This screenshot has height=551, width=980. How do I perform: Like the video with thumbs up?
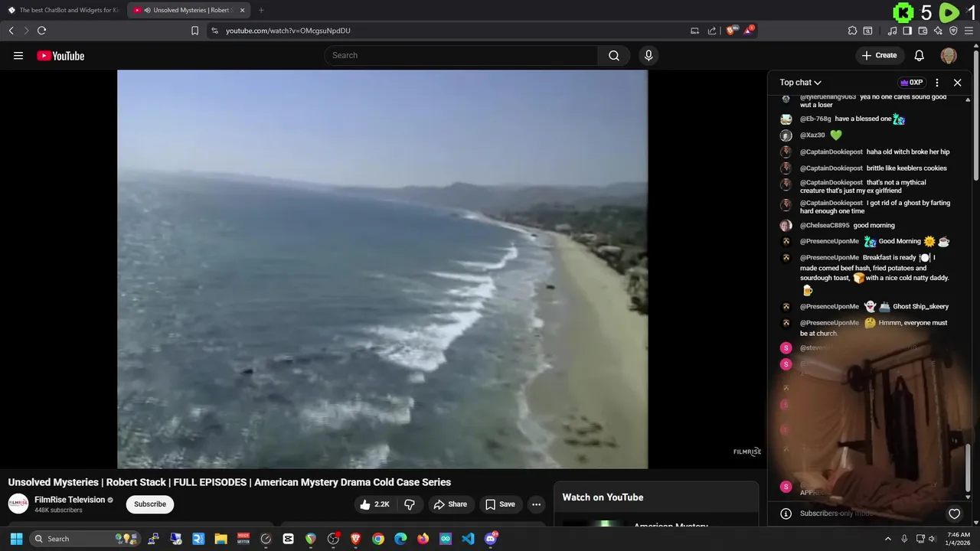pyautogui.click(x=375, y=504)
